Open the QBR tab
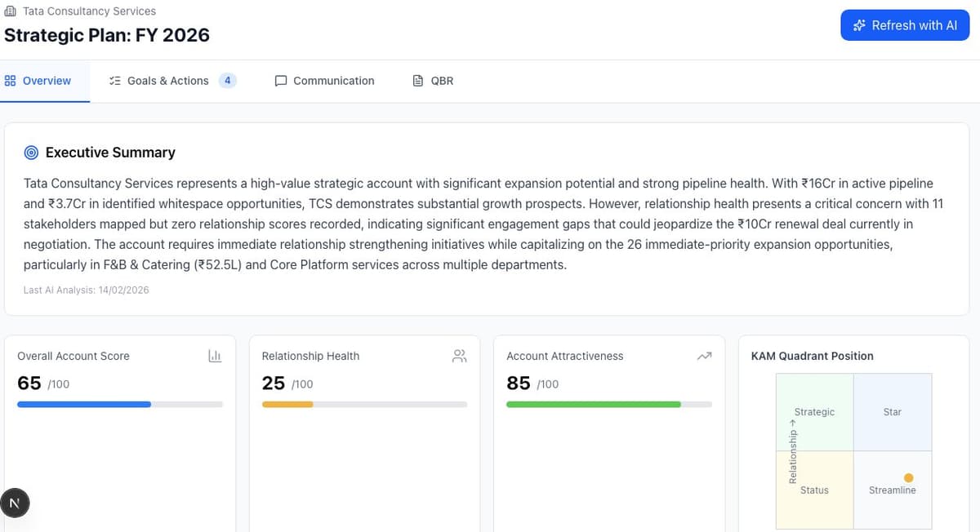Viewport: 980px width, 532px height. point(442,81)
